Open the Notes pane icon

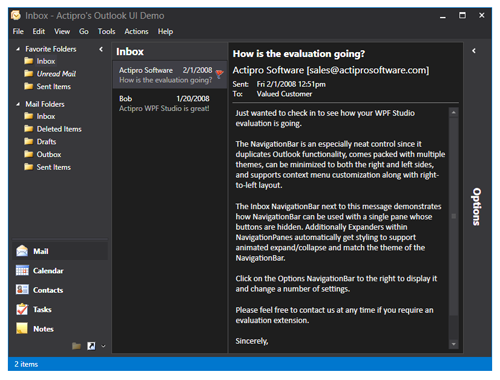[x=22, y=328]
